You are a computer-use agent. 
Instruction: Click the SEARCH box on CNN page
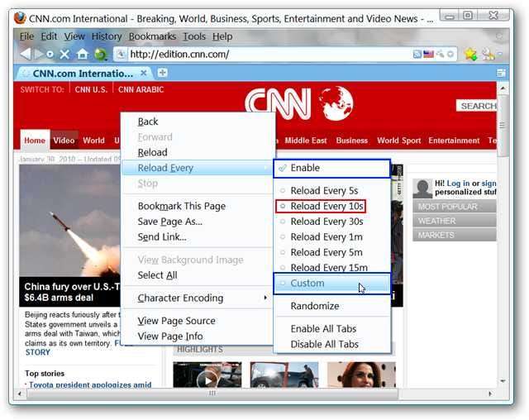[x=476, y=106]
